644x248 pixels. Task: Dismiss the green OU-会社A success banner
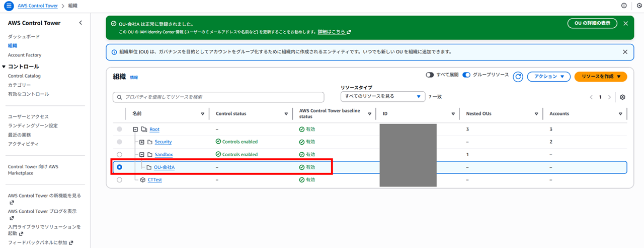click(625, 23)
